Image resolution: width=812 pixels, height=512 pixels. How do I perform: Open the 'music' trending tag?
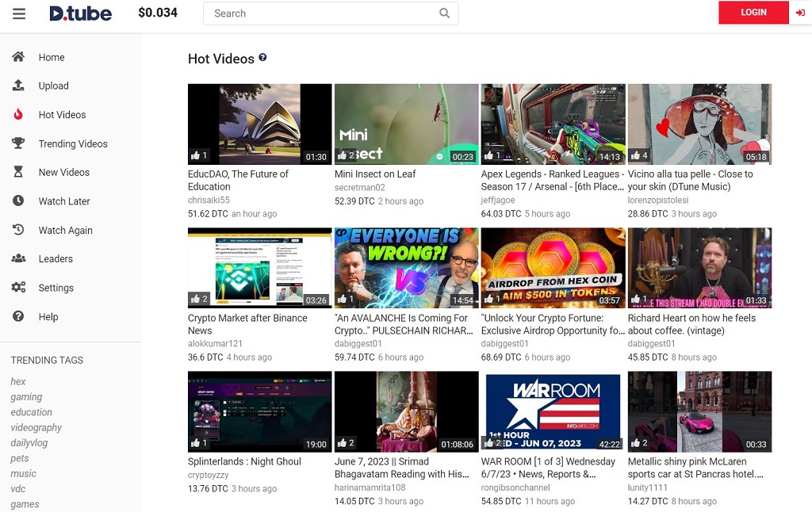(x=23, y=473)
